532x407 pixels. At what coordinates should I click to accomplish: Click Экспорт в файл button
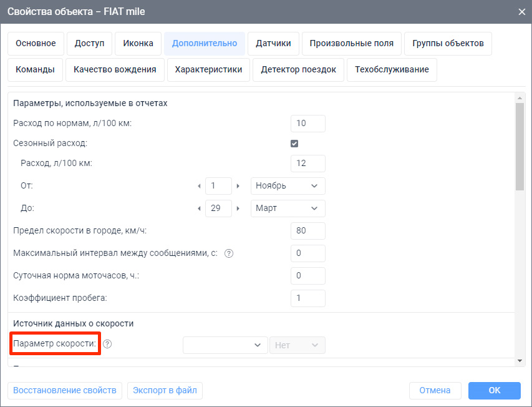click(x=165, y=390)
